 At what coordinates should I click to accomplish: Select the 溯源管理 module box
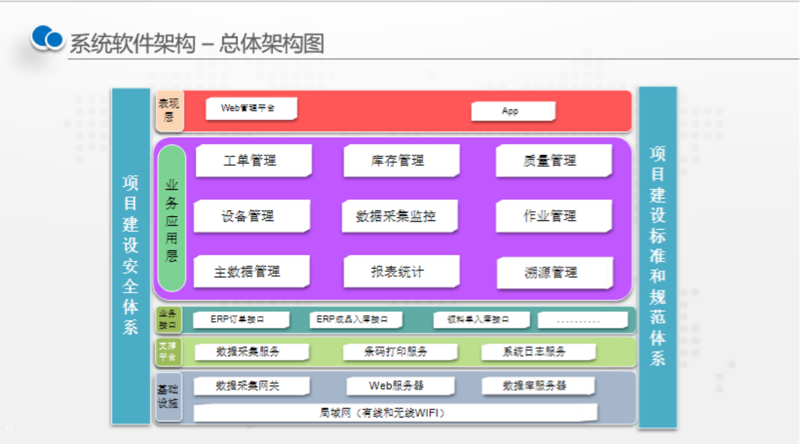(550, 272)
